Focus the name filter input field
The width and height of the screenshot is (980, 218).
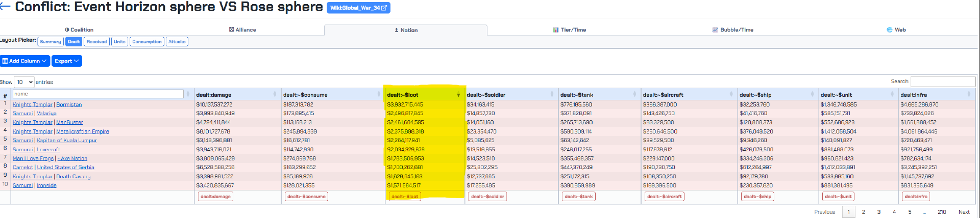(98, 94)
